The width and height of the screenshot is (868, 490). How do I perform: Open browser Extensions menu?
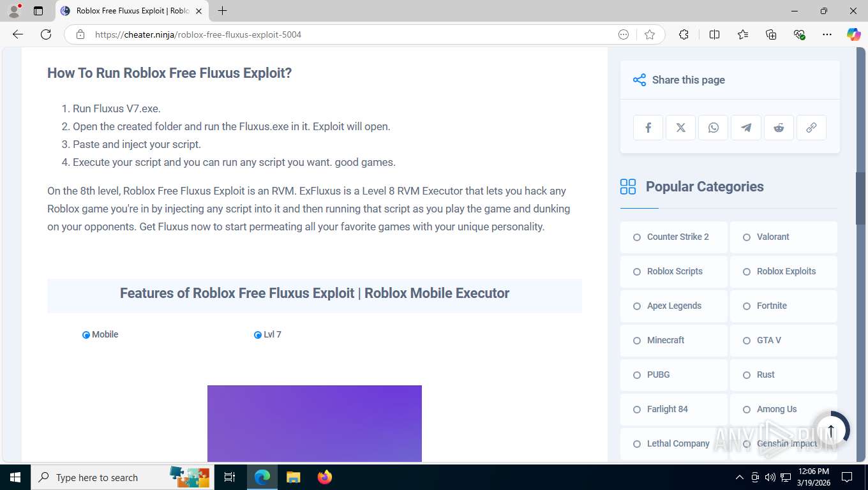click(x=684, y=34)
